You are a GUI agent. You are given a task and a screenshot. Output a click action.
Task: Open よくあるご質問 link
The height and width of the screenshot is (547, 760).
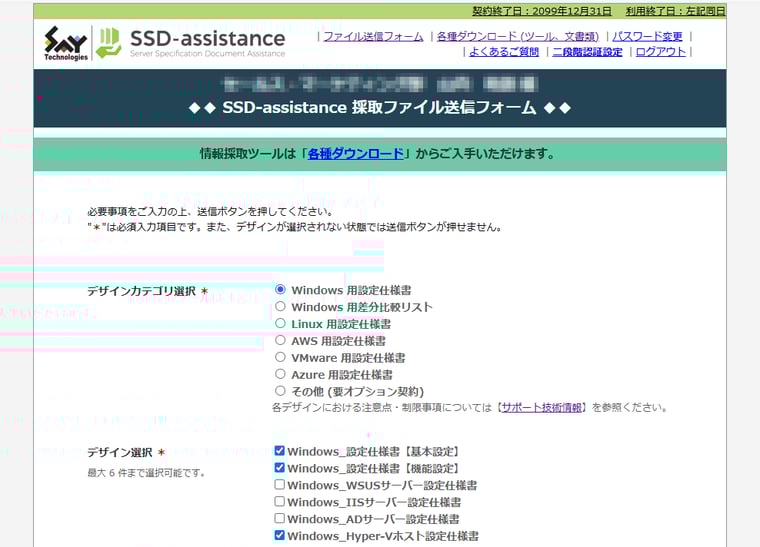click(x=504, y=52)
